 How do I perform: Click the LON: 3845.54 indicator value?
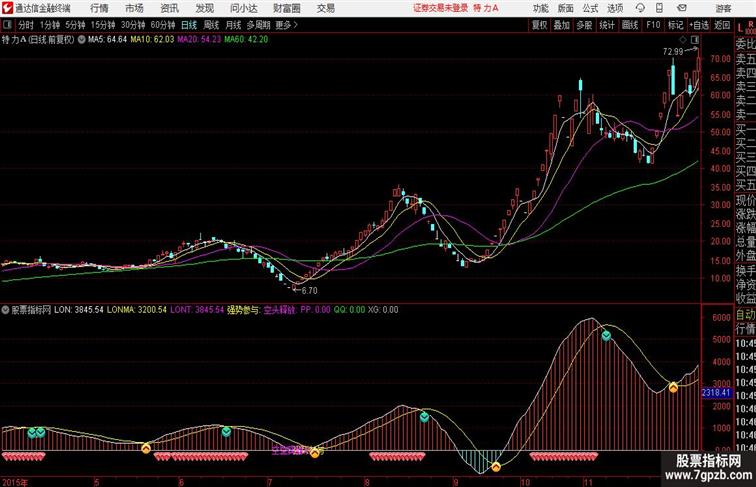(x=79, y=310)
